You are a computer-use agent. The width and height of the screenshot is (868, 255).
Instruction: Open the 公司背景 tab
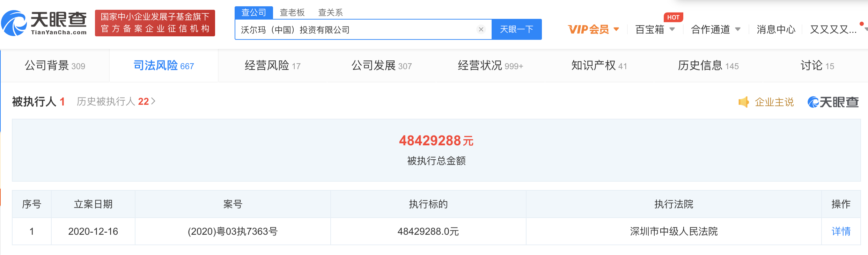tap(55, 66)
